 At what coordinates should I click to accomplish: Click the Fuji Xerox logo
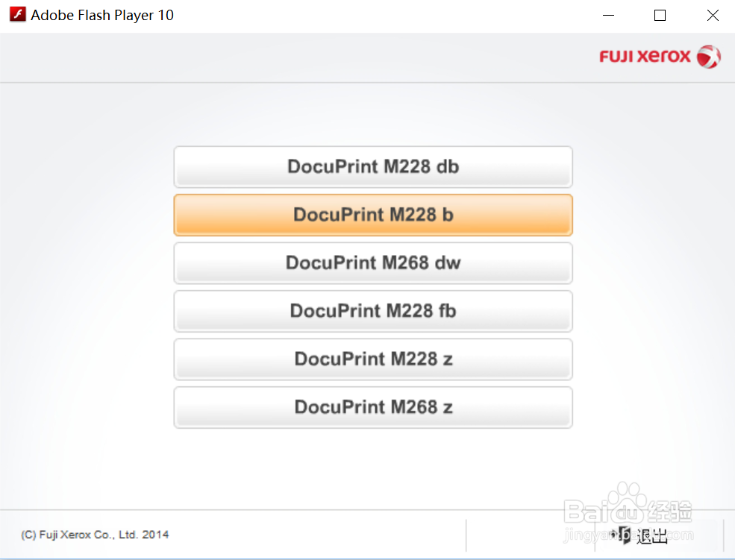click(x=660, y=57)
